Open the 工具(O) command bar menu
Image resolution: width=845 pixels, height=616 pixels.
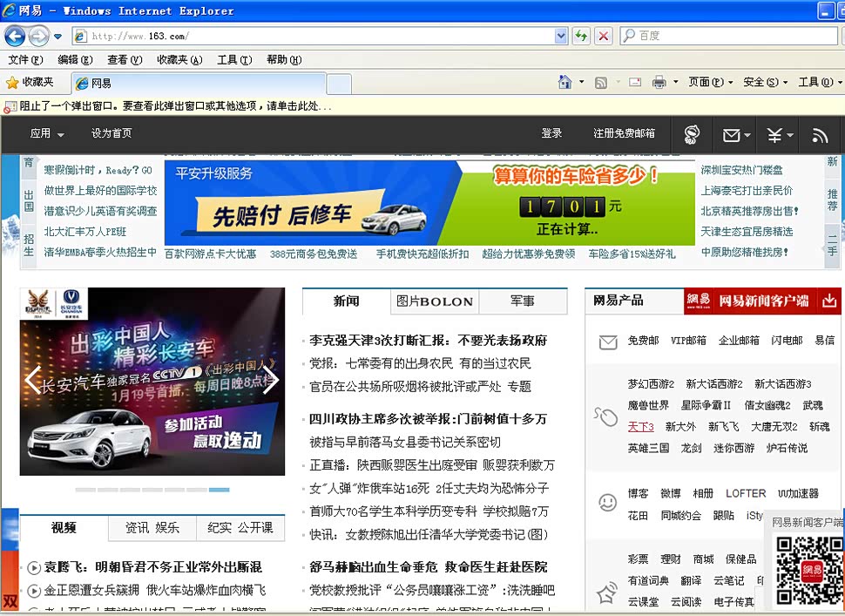(x=821, y=82)
